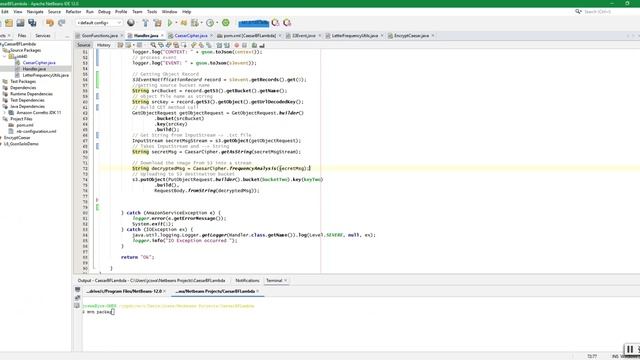
Task: Open the Navigate menu
Action: click(35, 12)
